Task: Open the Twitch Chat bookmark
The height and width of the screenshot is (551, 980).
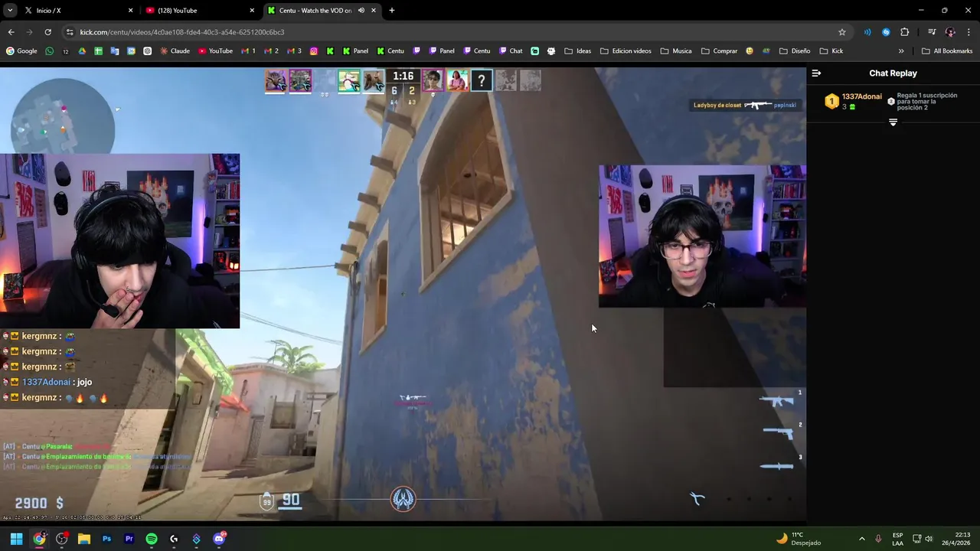Action: tap(511, 51)
